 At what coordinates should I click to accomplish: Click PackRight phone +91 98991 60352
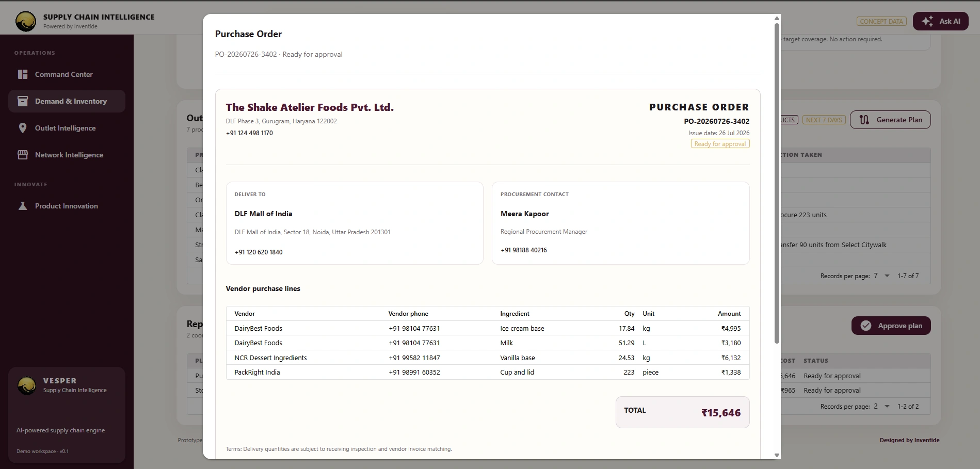tap(414, 372)
